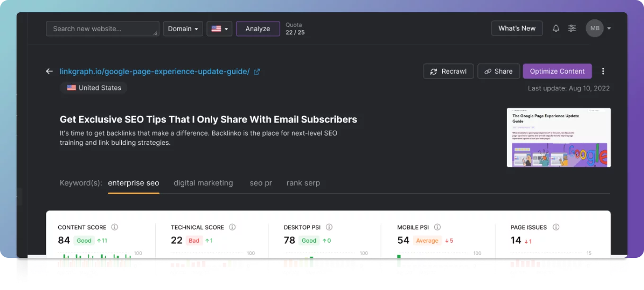Click the Good badge under Content Score
644x290 pixels.
pyautogui.click(x=84, y=240)
